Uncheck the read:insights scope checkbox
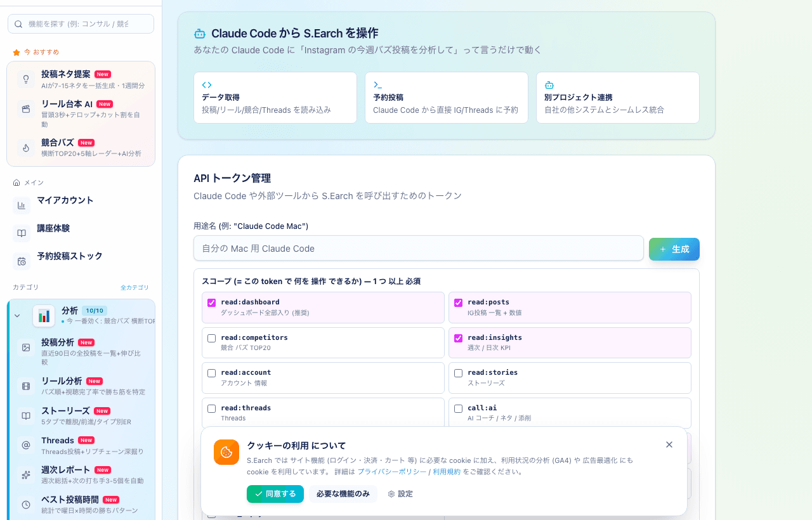The height and width of the screenshot is (520, 812). tap(459, 338)
